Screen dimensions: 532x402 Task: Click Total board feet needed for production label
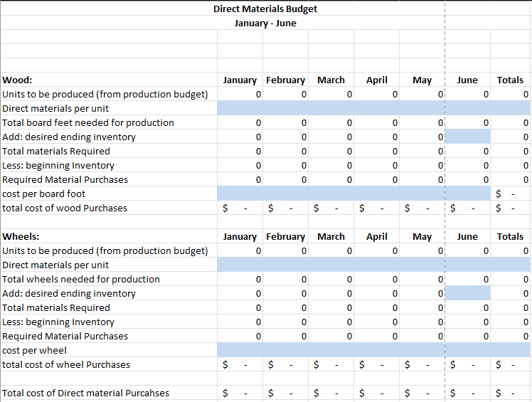(x=88, y=123)
